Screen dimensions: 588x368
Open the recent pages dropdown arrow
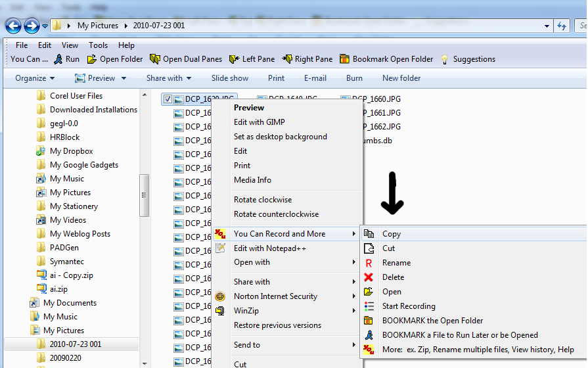(45, 26)
